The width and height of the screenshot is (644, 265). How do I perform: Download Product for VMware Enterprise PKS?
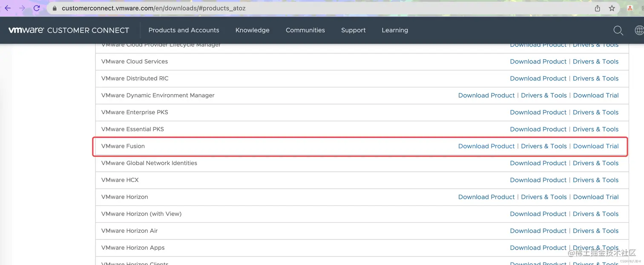pos(538,112)
